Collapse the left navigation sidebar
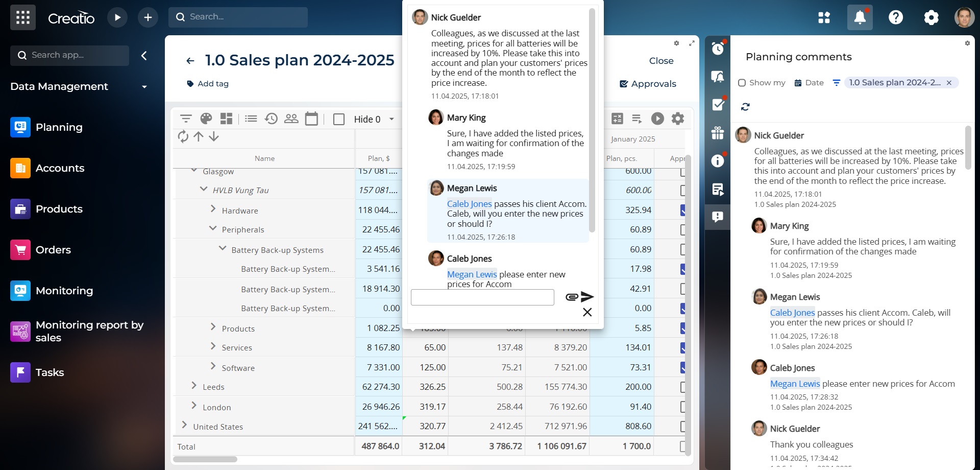The height and width of the screenshot is (470, 980). (144, 56)
